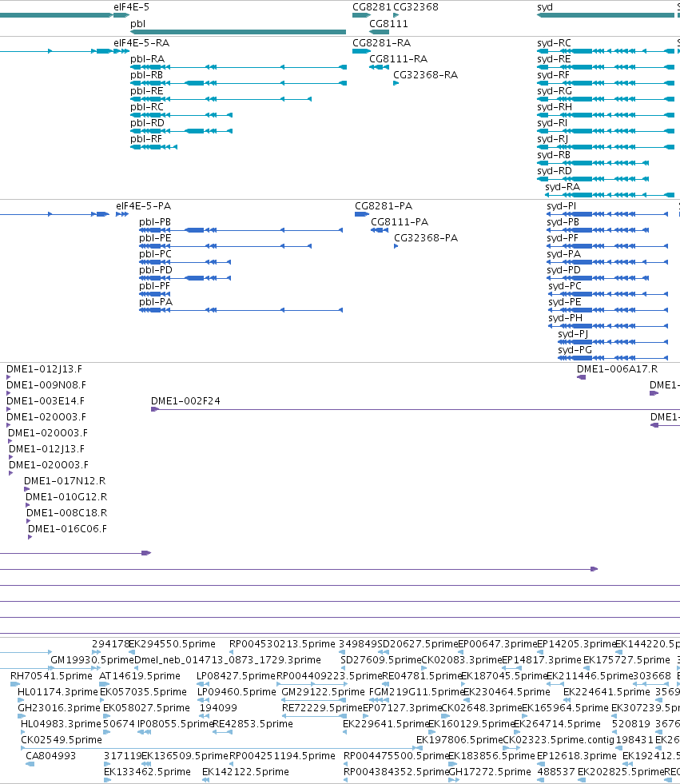Select transcript syd-RA
This screenshot has height=784, width=680.
610,195
